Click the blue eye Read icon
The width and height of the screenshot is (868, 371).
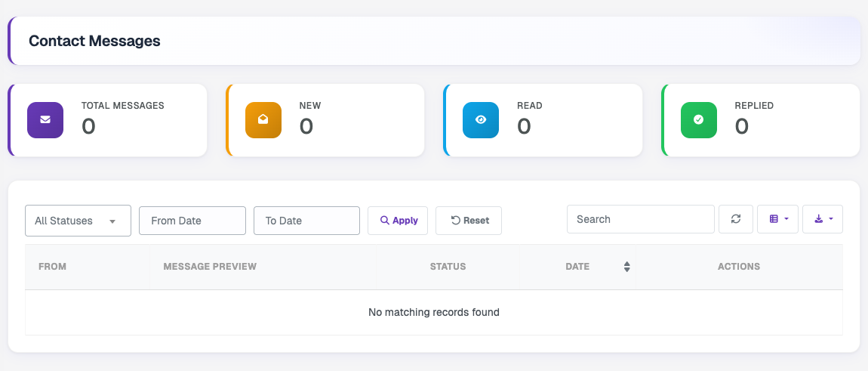(481, 120)
